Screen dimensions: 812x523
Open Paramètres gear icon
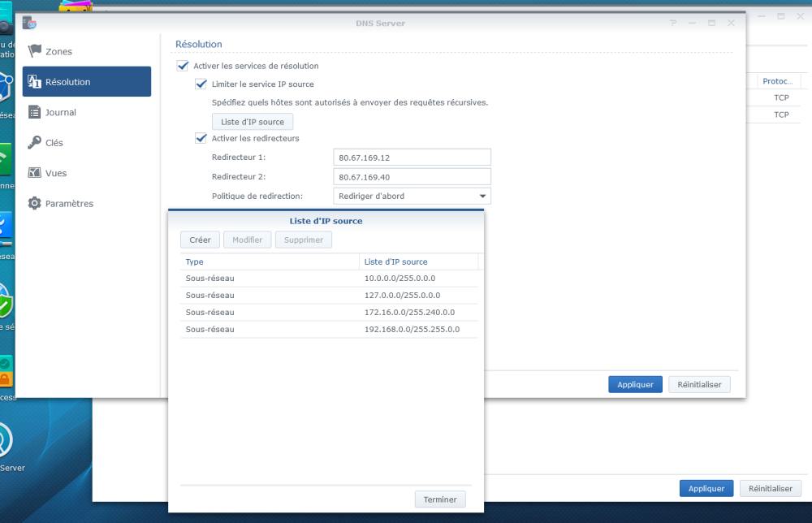click(x=34, y=204)
